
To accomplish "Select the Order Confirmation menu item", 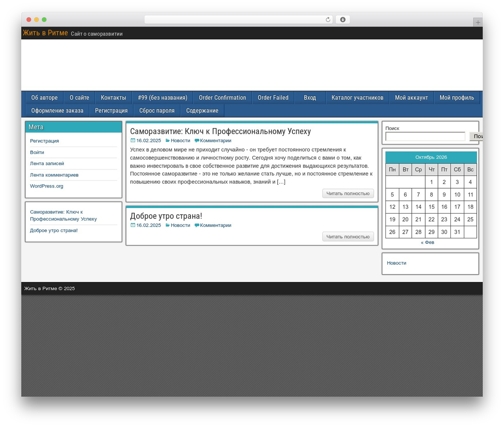I will tap(222, 98).
